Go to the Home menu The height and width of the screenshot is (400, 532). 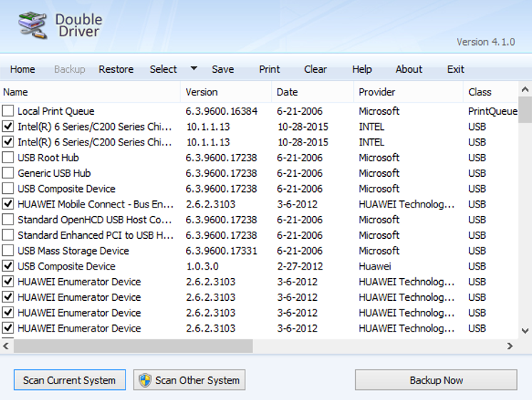(x=22, y=69)
